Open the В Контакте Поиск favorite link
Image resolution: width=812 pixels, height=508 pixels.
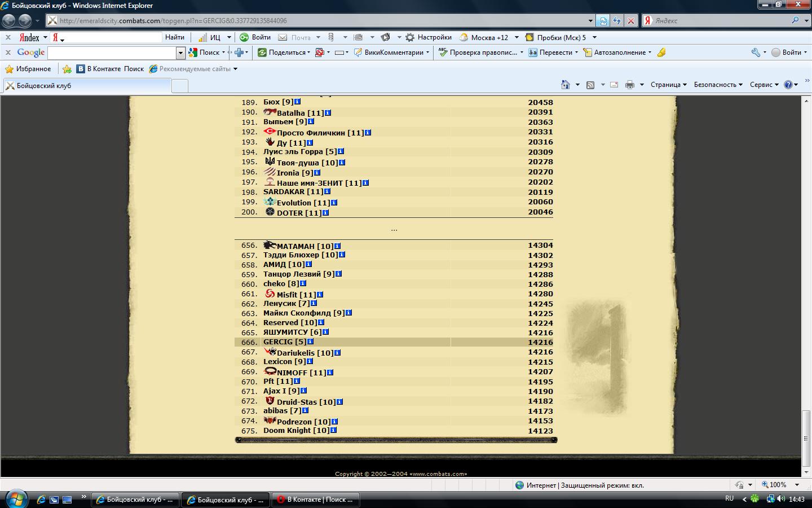111,69
